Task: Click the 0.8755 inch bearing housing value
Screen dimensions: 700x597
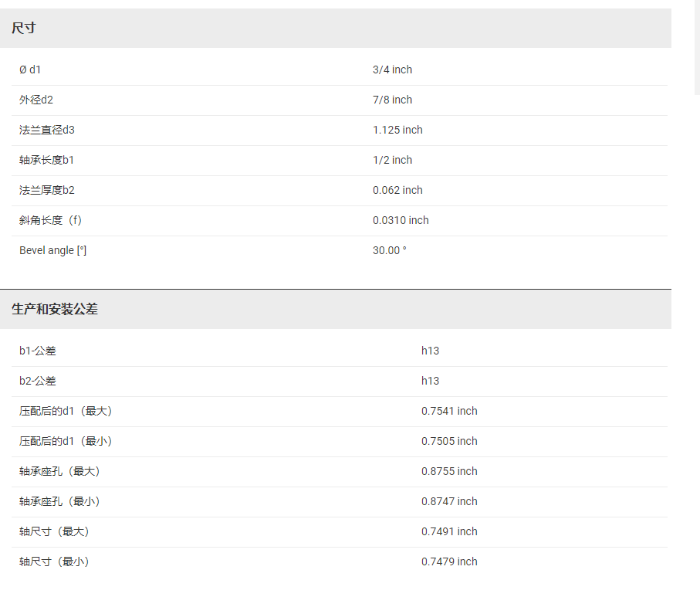Action: tap(449, 472)
